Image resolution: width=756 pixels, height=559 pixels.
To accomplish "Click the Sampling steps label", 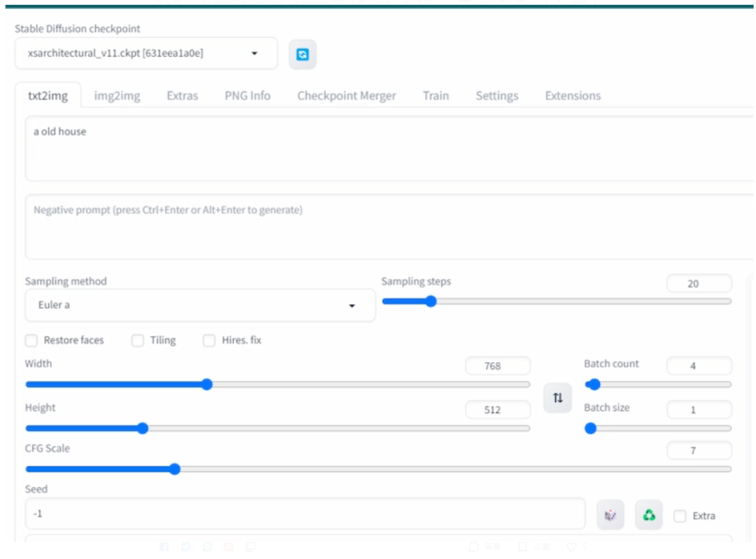I will [416, 281].
